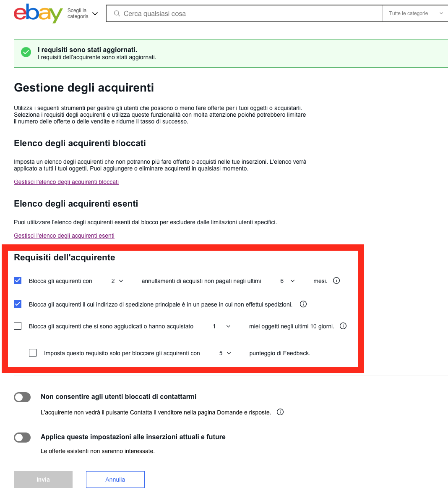Toggle Non consentire agli utenti bloccati di contattarmi
Screen dimensions: 448x498
coord(22,397)
